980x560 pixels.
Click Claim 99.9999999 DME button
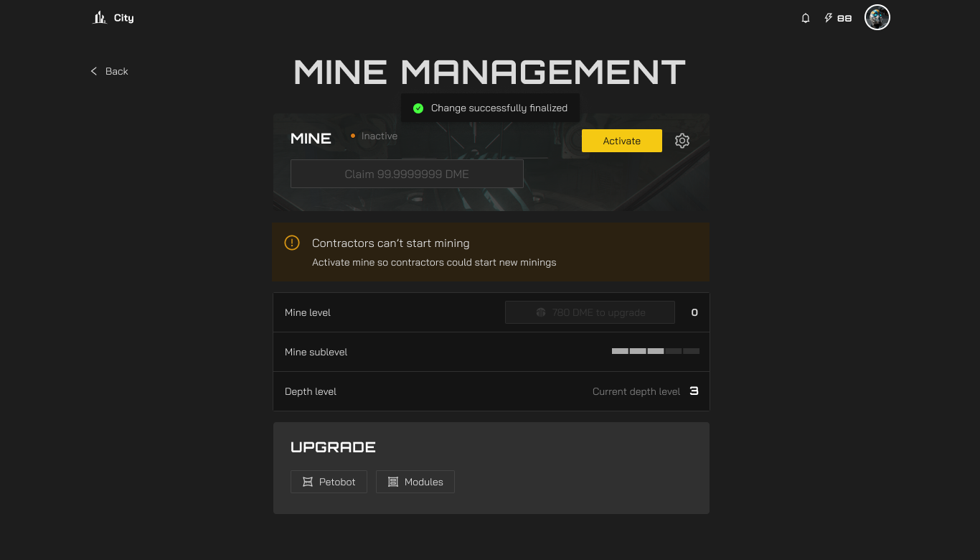(407, 174)
